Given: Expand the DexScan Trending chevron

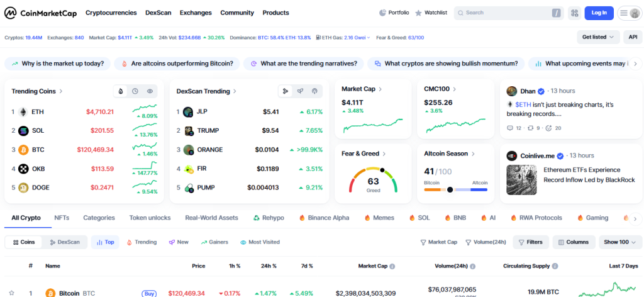Looking at the screenshot, I should (235, 91).
